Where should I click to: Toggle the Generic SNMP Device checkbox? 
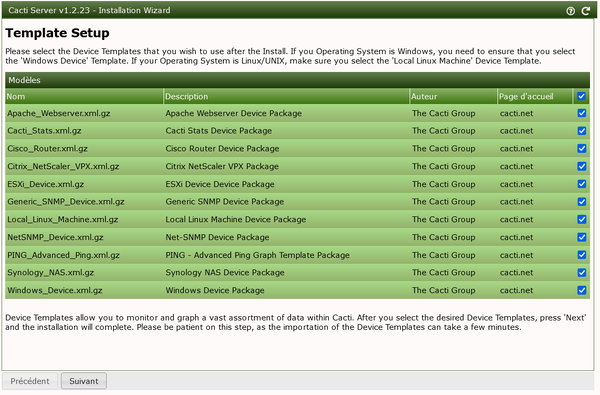(x=582, y=202)
